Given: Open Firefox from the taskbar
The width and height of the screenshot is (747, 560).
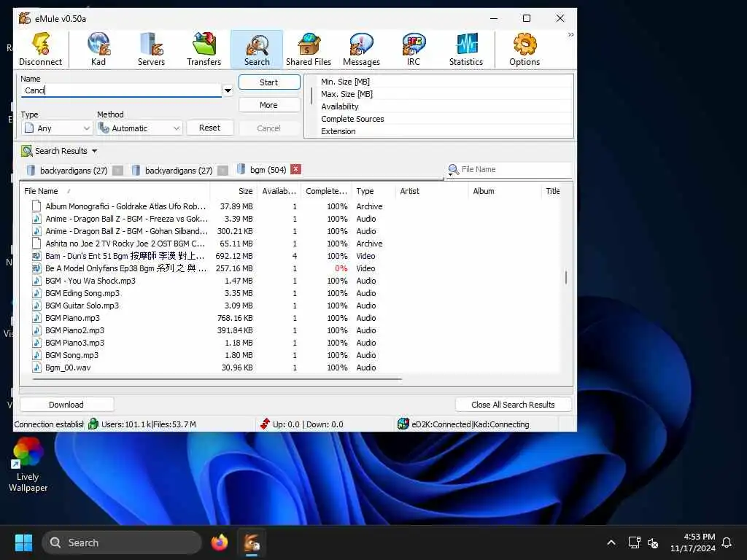Looking at the screenshot, I should 220,542.
